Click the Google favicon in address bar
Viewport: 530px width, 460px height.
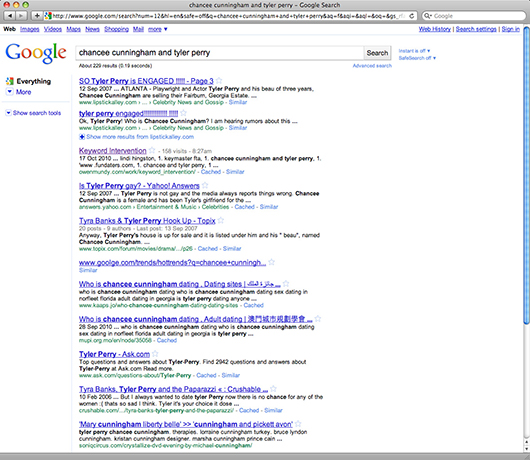click(x=48, y=16)
